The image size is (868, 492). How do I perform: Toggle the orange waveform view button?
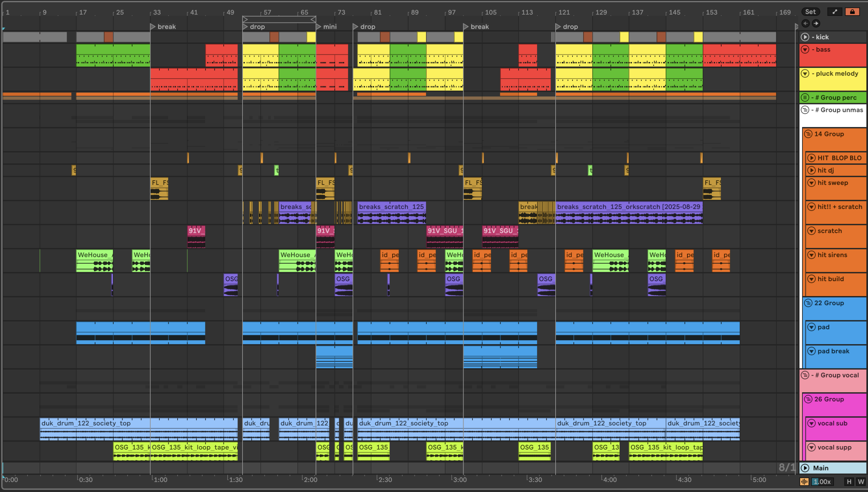804,481
